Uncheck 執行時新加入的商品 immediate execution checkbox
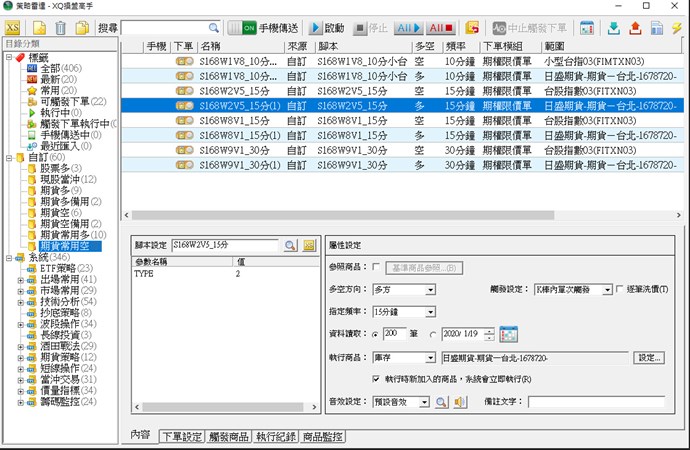 [375, 379]
